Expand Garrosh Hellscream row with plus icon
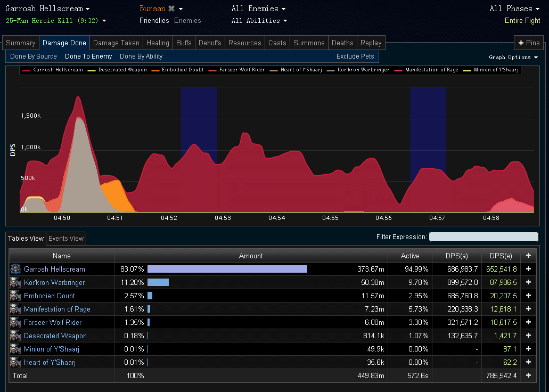Image resolution: width=549 pixels, height=392 pixels. click(528, 269)
